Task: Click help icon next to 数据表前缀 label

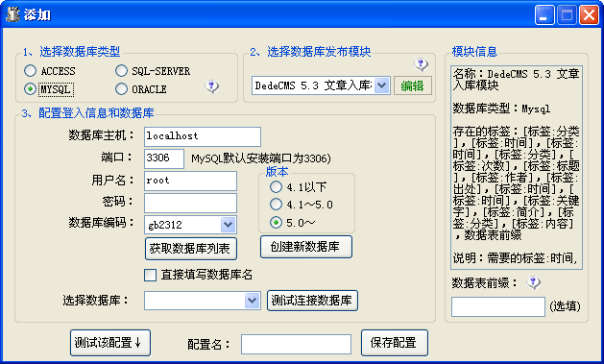Action: [533, 282]
